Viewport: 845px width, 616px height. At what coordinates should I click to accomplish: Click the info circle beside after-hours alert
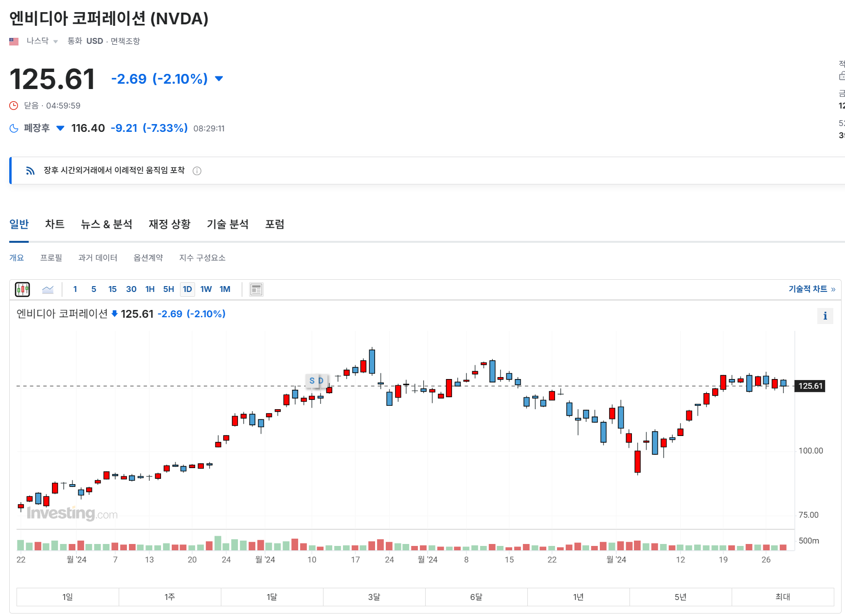[x=197, y=171]
